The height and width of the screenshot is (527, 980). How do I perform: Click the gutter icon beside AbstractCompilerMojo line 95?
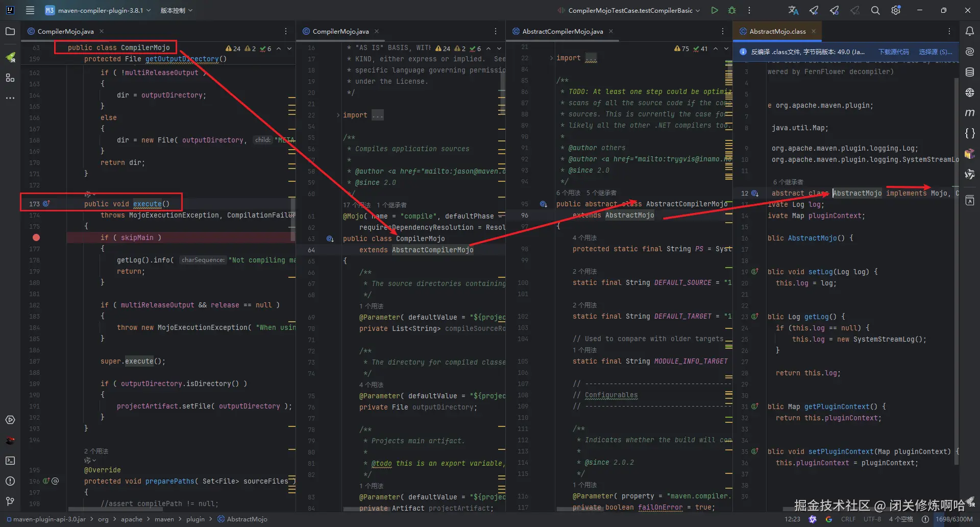[544, 204]
